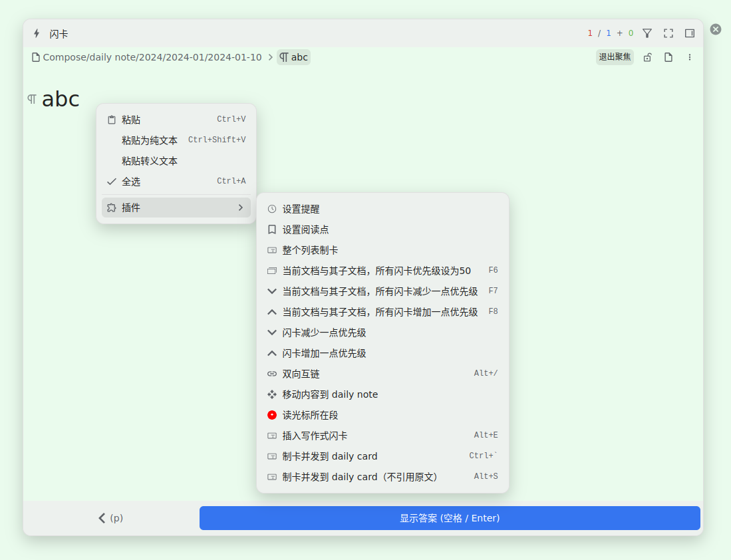Select 闪卡增加一点优先级 up-chevron item
Viewport: 731px width, 560px height.
[324, 353]
